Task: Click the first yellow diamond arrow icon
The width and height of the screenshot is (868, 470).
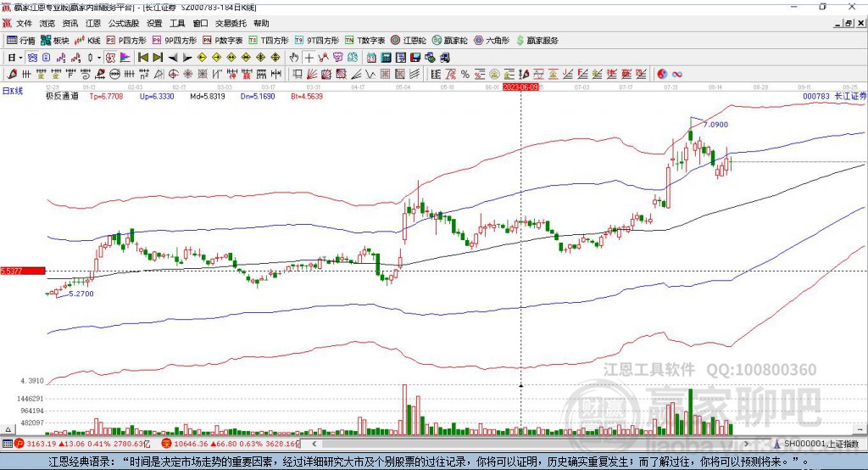Action: pos(202,58)
